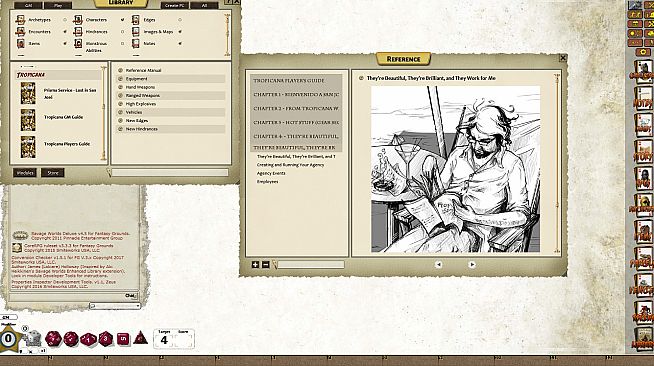654x366 pixels.
Task: Click the Reference window search field
Action: 311,265
